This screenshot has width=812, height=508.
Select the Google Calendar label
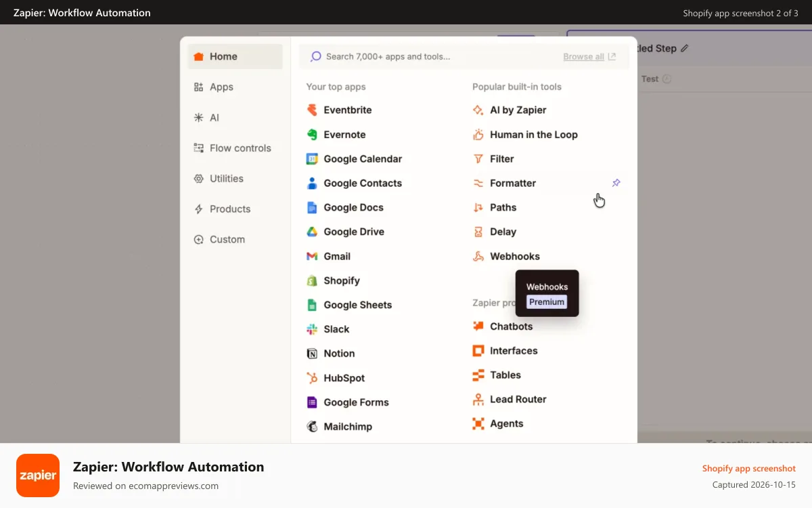click(363, 158)
